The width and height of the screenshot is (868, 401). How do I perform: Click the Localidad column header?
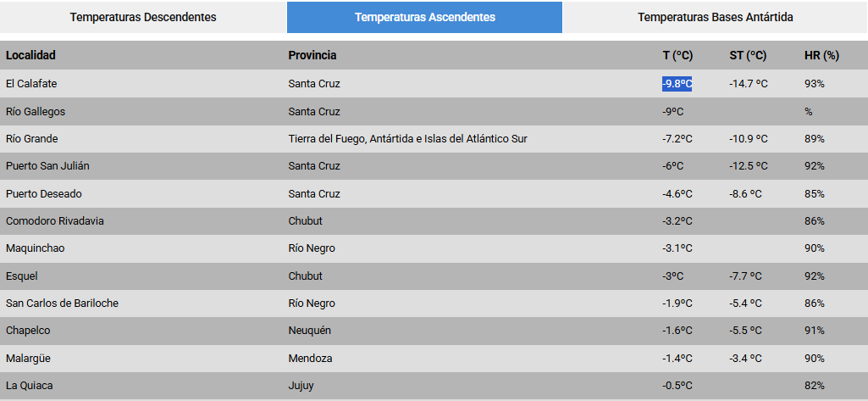[30, 55]
